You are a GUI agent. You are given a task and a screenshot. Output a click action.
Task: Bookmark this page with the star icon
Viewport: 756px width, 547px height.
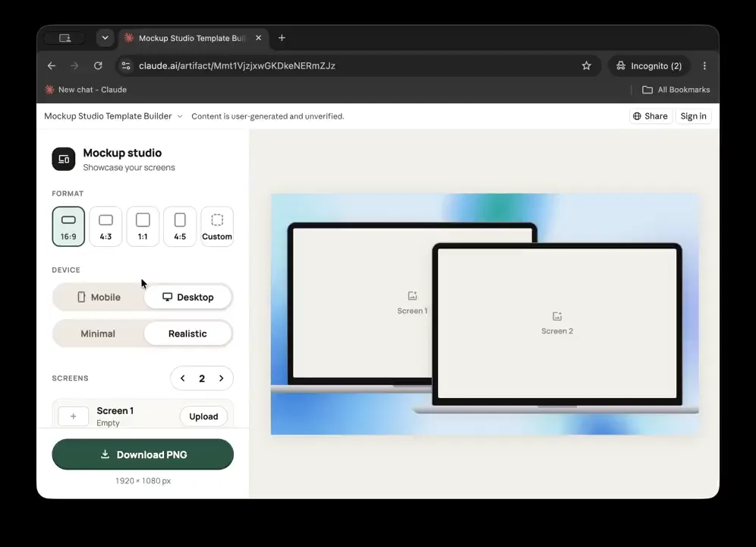[x=586, y=65]
